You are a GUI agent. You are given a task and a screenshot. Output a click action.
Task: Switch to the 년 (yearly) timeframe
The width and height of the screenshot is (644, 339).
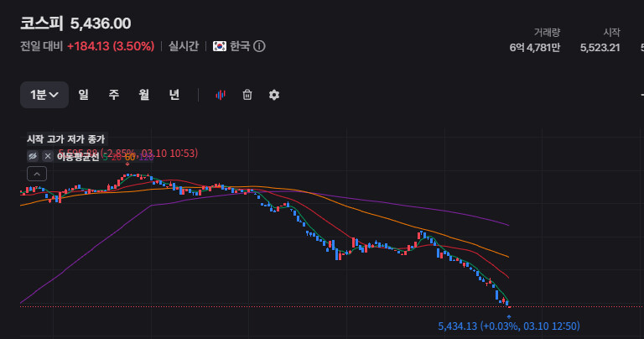[174, 95]
